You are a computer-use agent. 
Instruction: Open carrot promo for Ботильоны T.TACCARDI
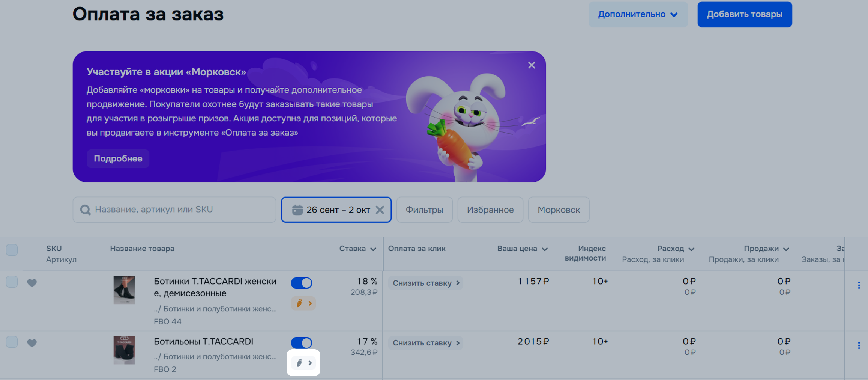tap(303, 363)
